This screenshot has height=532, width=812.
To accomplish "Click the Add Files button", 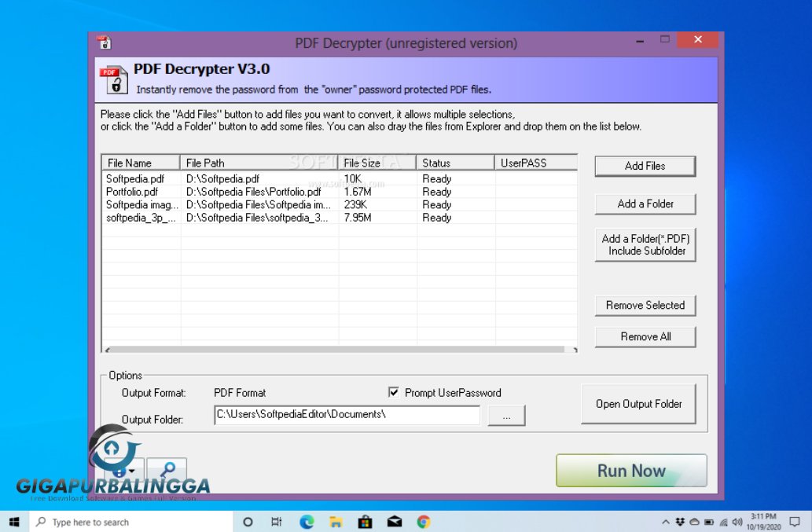I will 645,166.
